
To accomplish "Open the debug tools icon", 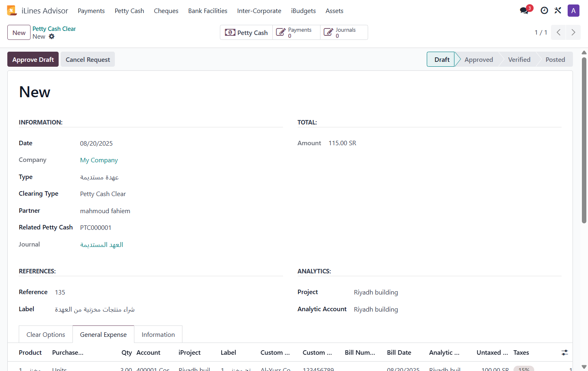I will pos(558,11).
